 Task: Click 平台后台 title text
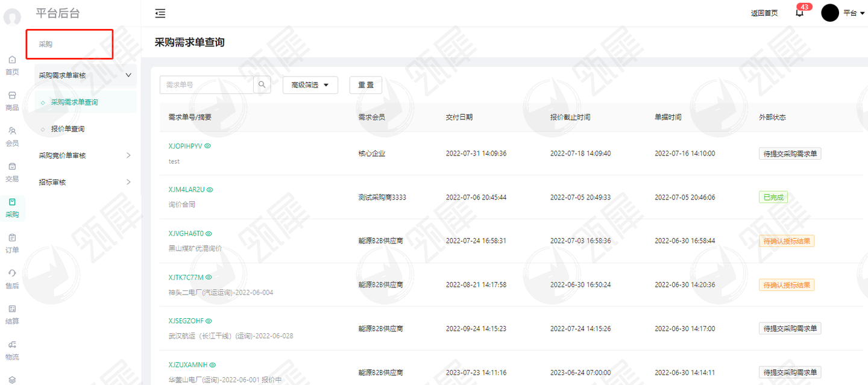point(58,13)
